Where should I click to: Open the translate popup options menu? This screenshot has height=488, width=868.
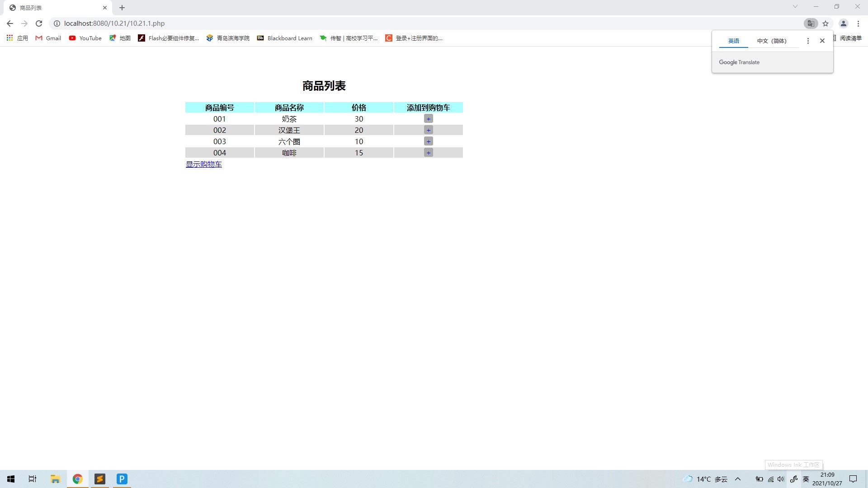808,41
